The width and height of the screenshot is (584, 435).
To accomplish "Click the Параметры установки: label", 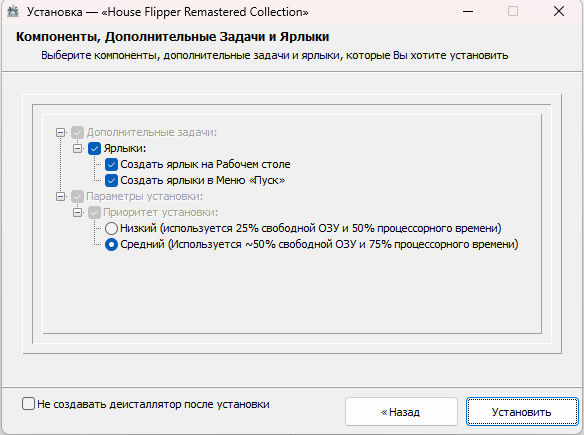I will (145, 196).
